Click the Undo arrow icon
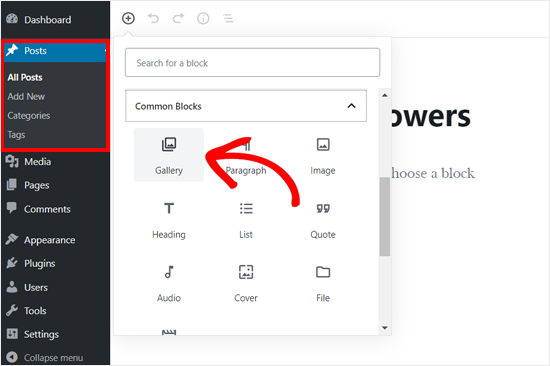550x366 pixels. pyautogui.click(x=153, y=18)
